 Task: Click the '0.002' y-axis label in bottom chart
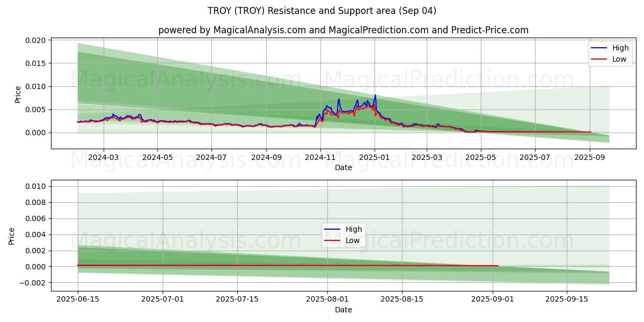coord(36,251)
